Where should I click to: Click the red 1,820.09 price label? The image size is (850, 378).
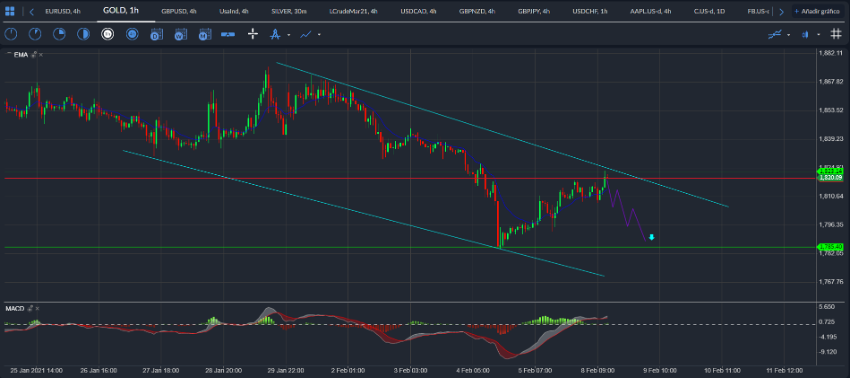coord(830,177)
